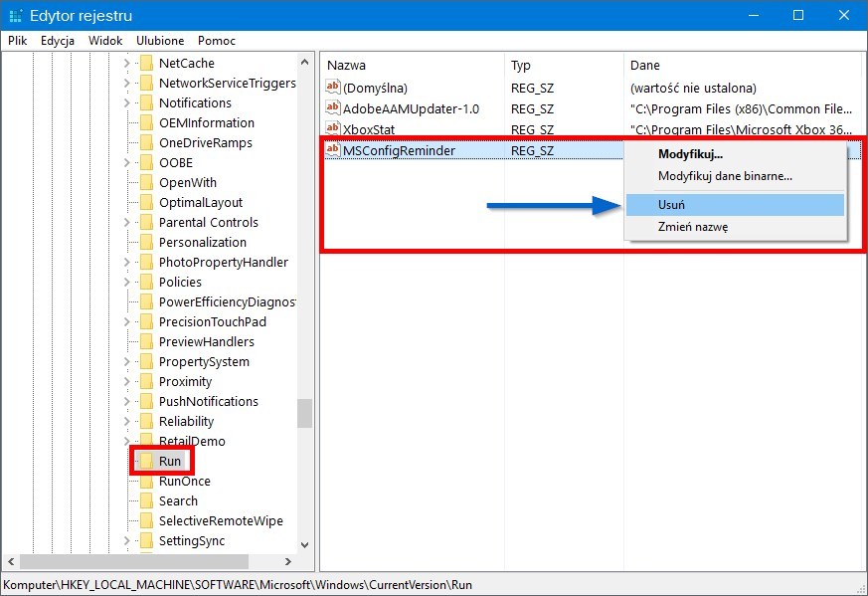Expand the NetworkServiceTriggers key

pos(126,84)
